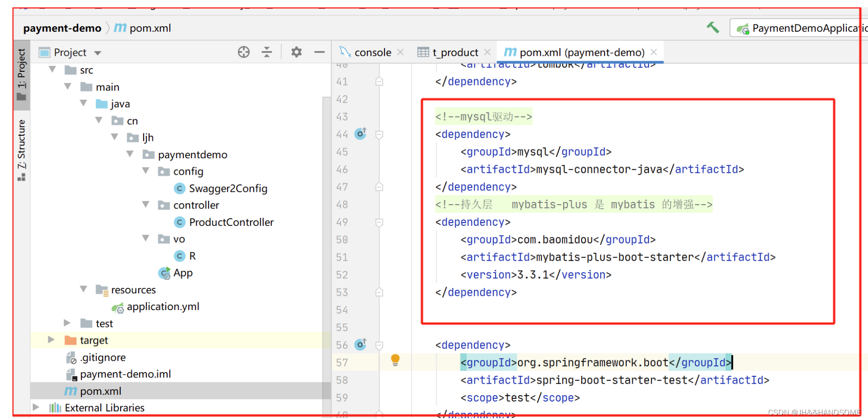Click the Build project hammer icon
Viewport: 868px width, 420px height.
[713, 28]
